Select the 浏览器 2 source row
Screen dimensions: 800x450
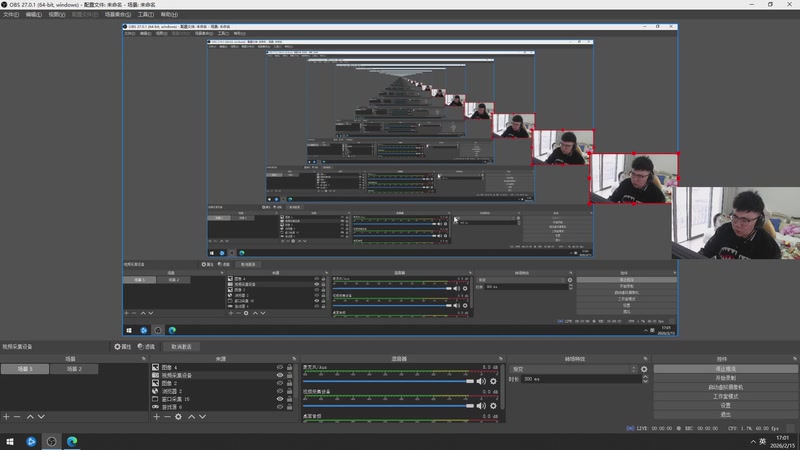click(222, 391)
